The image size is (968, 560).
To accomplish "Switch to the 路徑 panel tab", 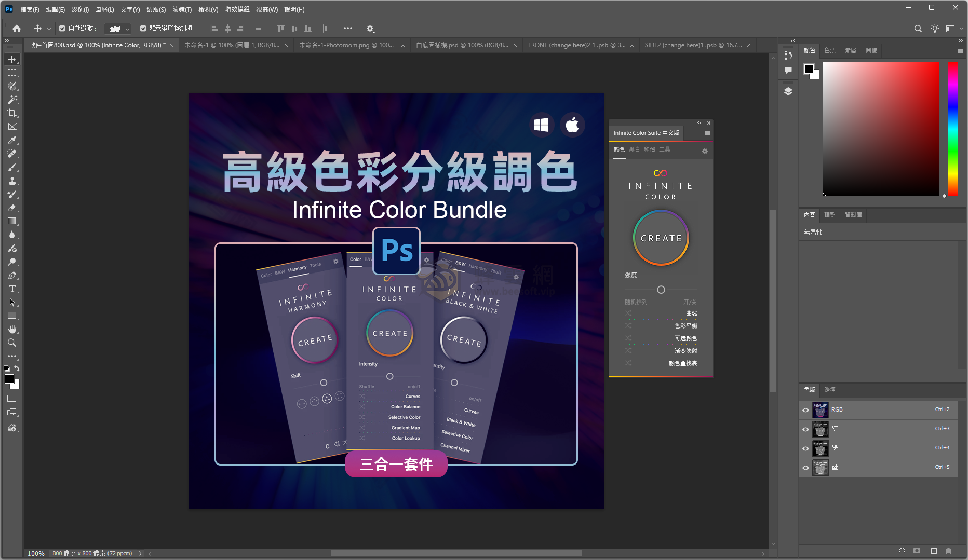I will [830, 390].
